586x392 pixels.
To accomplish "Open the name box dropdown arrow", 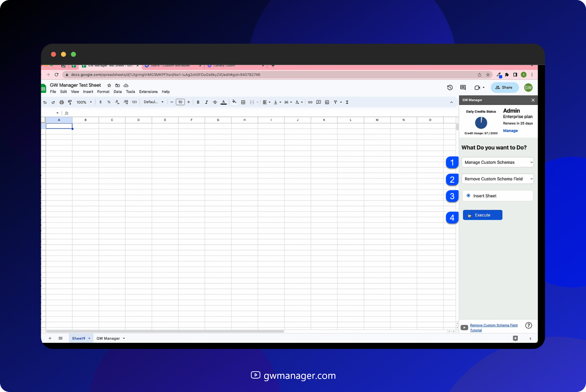I will point(58,113).
